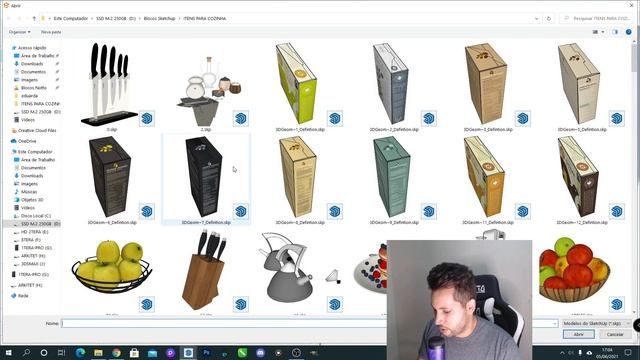Open Microsoft Store from the taskbar
Screen dimensions: 640x360
(134, 353)
